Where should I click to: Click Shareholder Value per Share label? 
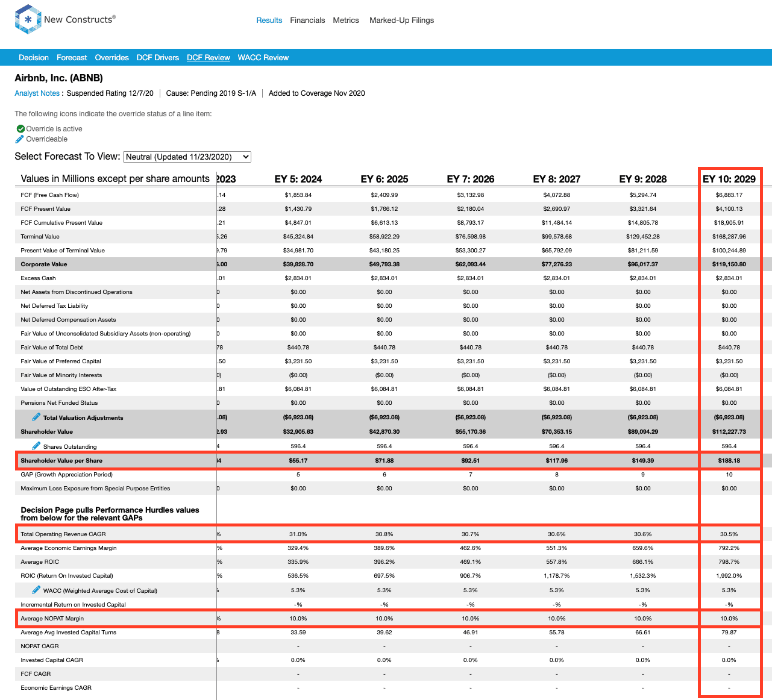pyautogui.click(x=61, y=461)
